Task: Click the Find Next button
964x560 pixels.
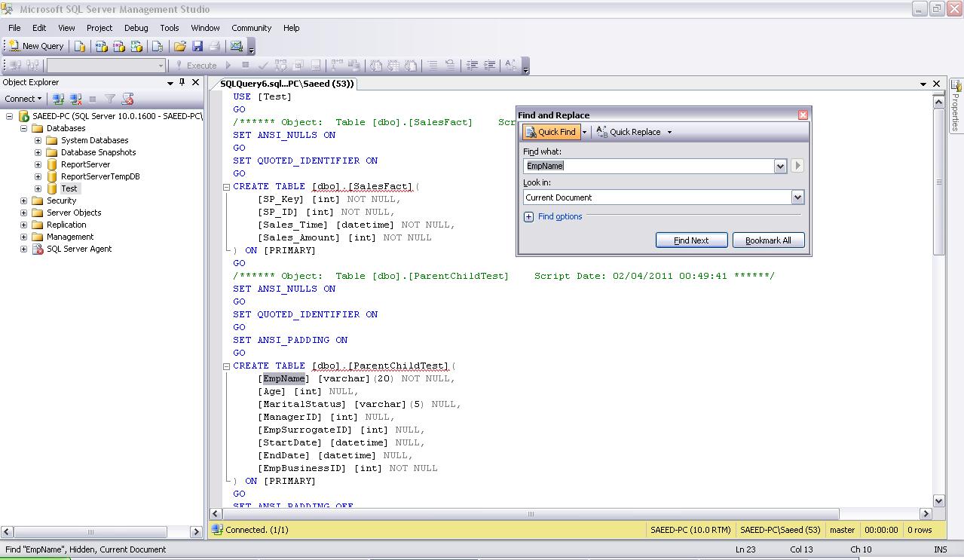Action: (691, 240)
